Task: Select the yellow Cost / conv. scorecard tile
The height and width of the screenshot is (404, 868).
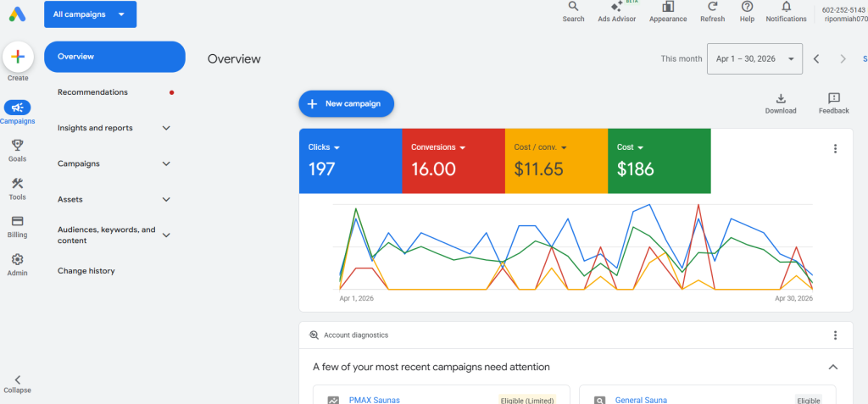Action: click(556, 161)
